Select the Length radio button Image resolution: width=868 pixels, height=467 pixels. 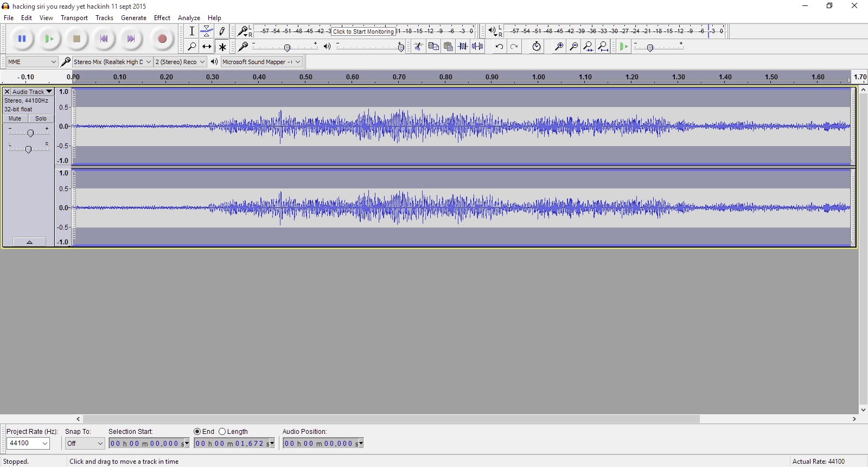(x=222, y=432)
